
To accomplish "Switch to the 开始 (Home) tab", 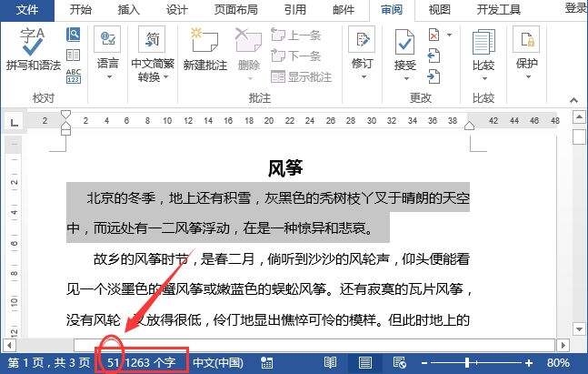I will pyautogui.click(x=81, y=10).
